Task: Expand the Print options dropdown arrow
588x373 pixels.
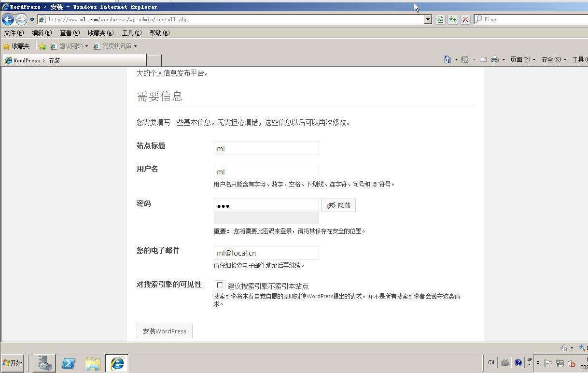Action: click(504, 59)
